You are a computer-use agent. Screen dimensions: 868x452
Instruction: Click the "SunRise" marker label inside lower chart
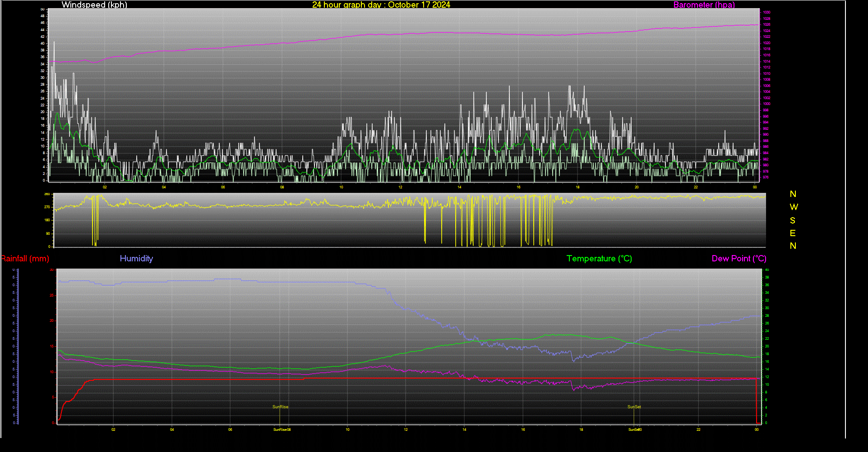click(280, 407)
